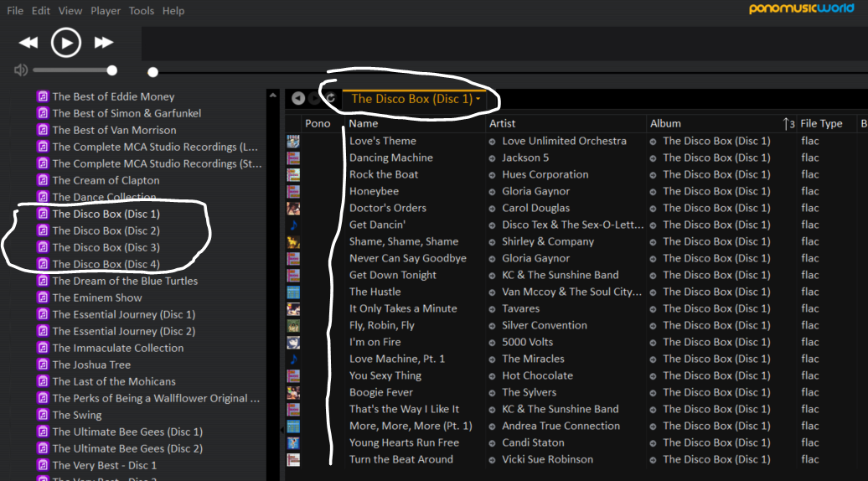Click artist link icon beside Tavares
868x481 pixels.
click(x=492, y=309)
